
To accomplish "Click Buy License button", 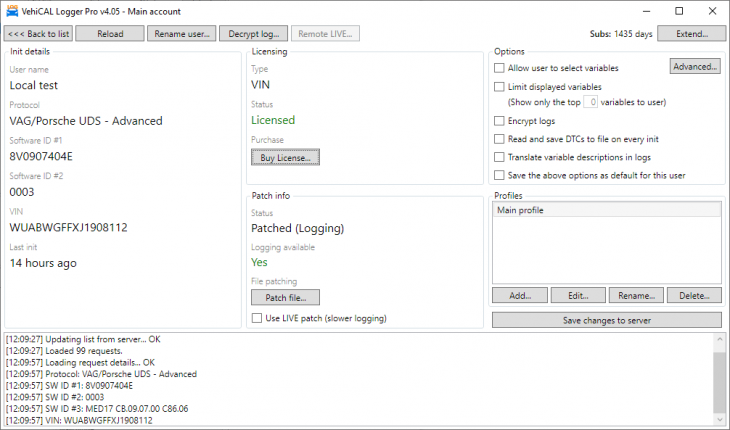I will 284,157.
